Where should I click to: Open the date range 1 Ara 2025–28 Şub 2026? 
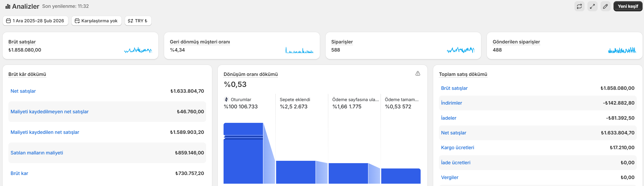(35, 21)
